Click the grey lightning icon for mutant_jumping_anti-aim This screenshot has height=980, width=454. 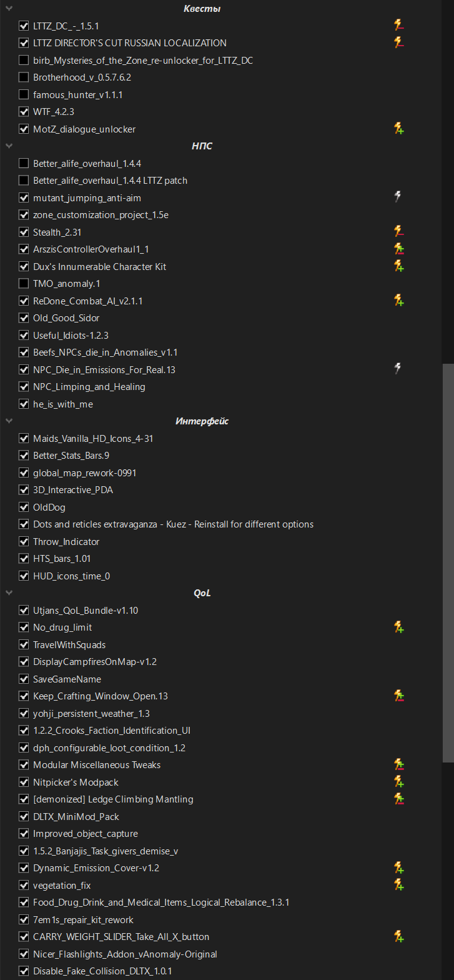[x=398, y=197]
